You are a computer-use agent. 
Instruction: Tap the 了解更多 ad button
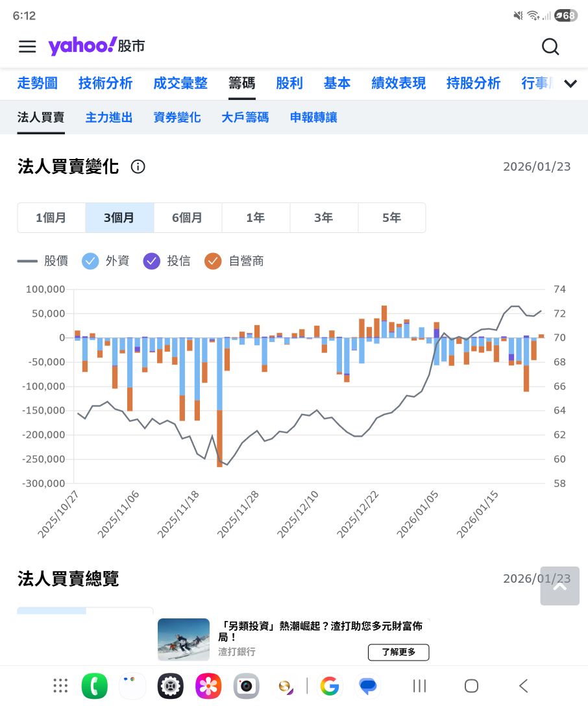[x=398, y=652]
